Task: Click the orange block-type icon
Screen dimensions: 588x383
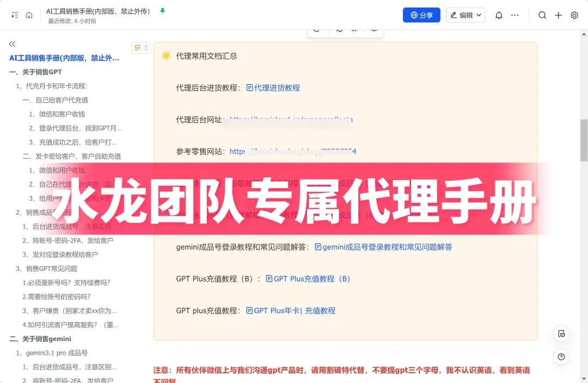Action: pyautogui.click(x=137, y=47)
